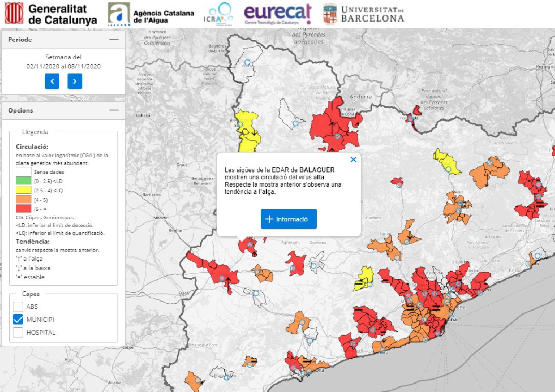555x392 pixels.
Task: Collapse the Període panel
Action: pyautogui.click(x=114, y=40)
